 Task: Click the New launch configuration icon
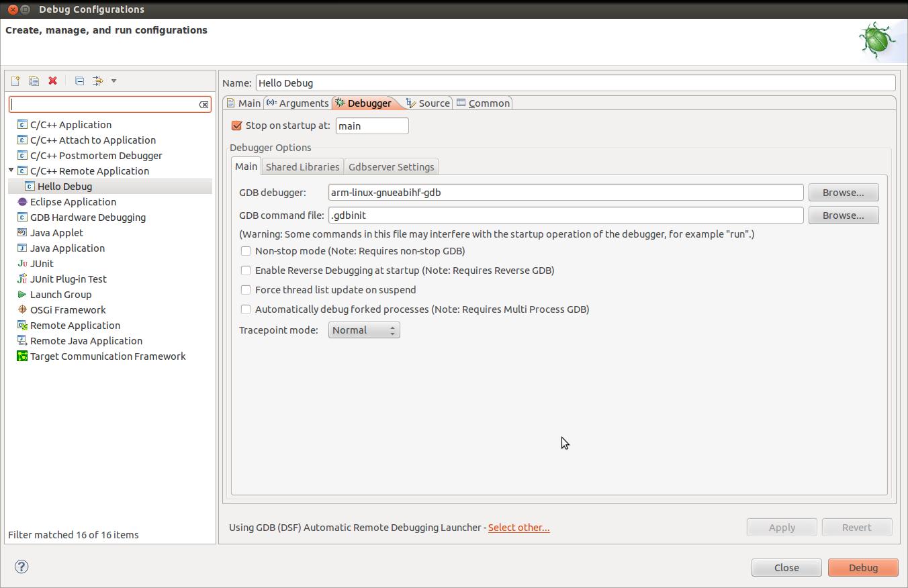[x=15, y=81]
